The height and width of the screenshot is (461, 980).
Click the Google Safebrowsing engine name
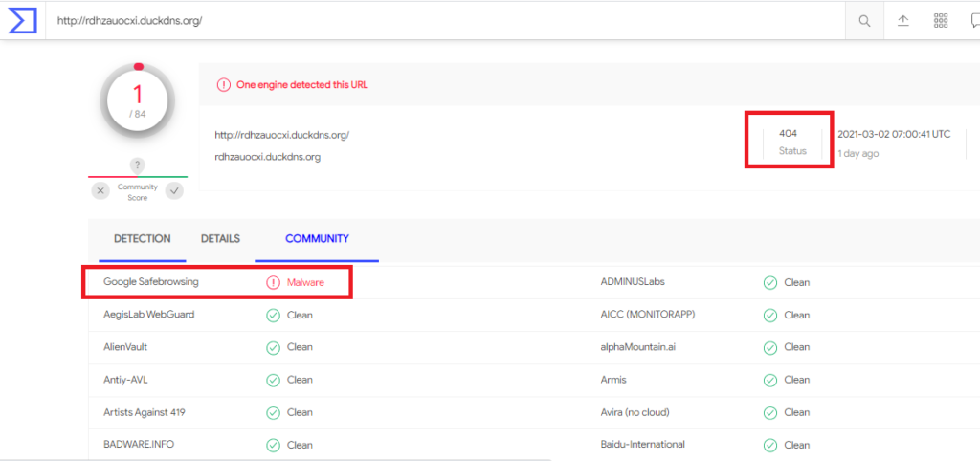pyautogui.click(x=151, y=282)
